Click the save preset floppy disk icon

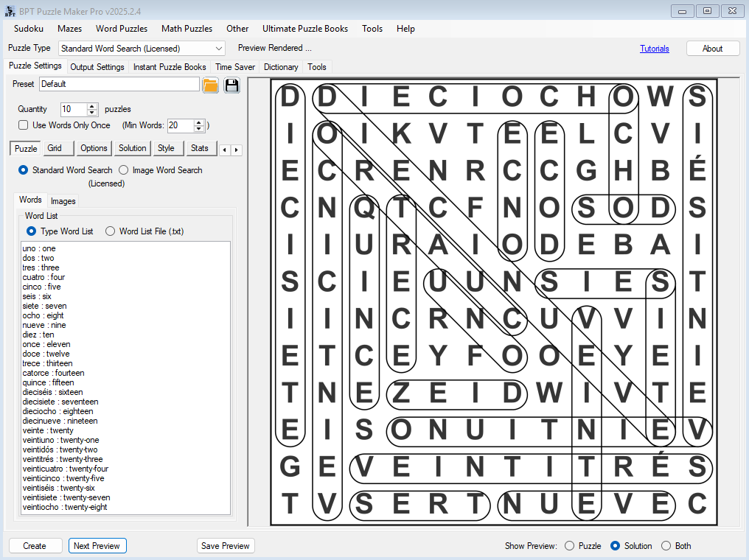[x=232, y=85]
